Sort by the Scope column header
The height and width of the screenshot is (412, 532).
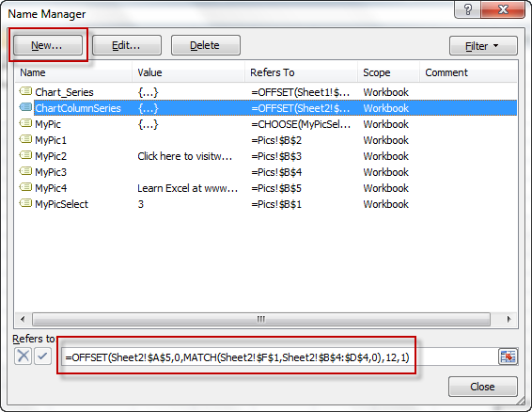(x=389, y=72)
